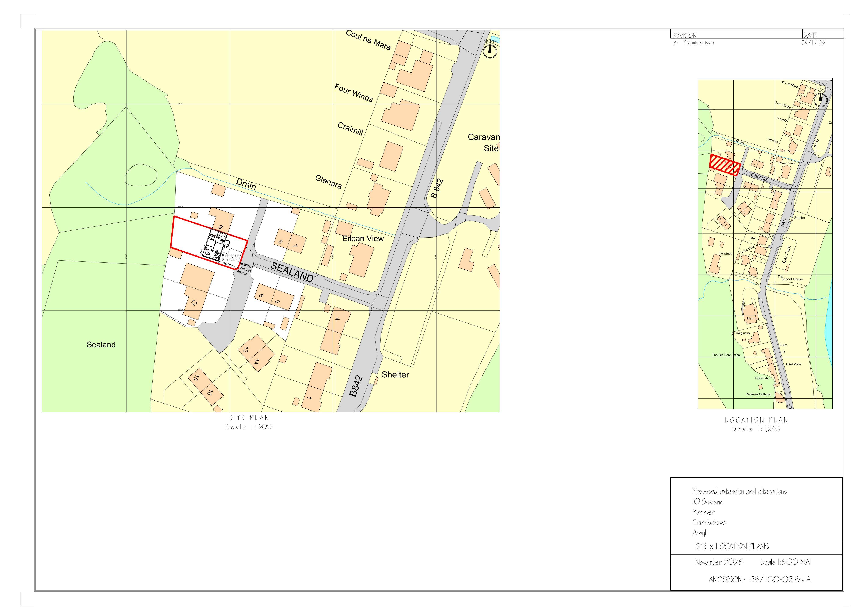868x613 pixels.
Task: Click 'Peninver' in title block address
Action: (703, 512)
